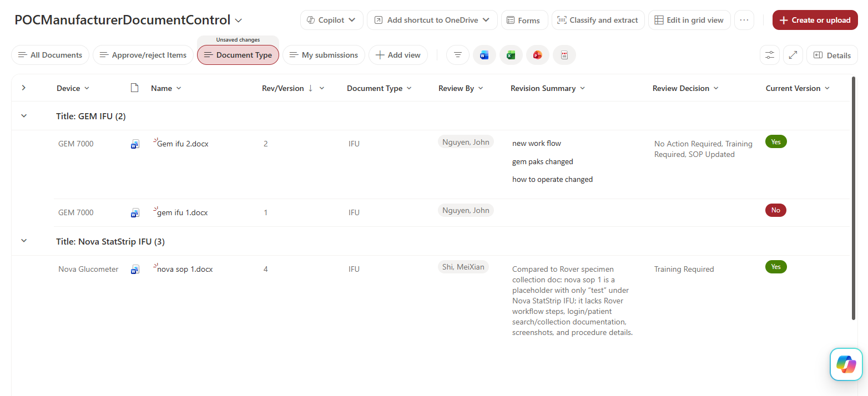Screen dimensions: 868x396
Task: Click the vertical list scrollbar
Action: coord(854,198)
